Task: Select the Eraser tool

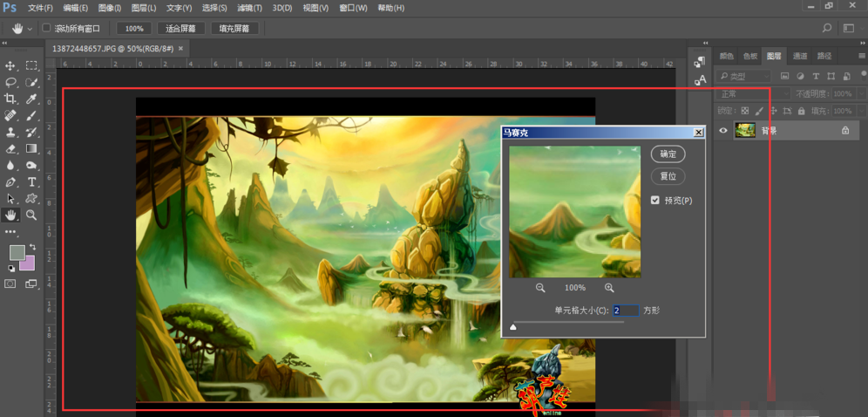Action: click(10, 148)
